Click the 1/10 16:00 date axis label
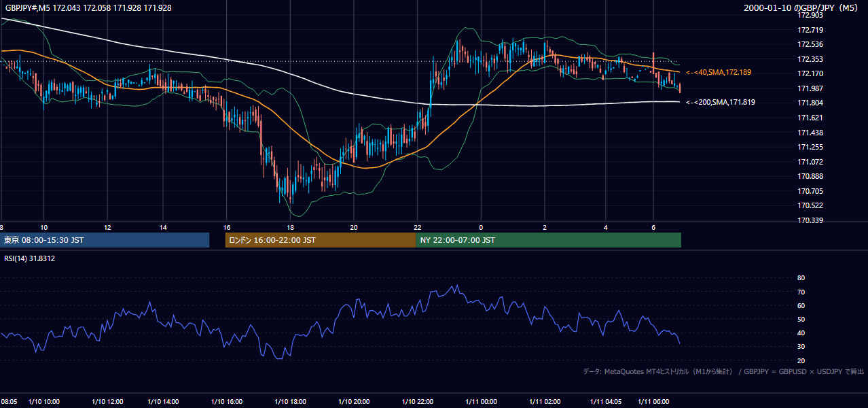The height and width of the screenshot is (408, 868). click(227, 402)
